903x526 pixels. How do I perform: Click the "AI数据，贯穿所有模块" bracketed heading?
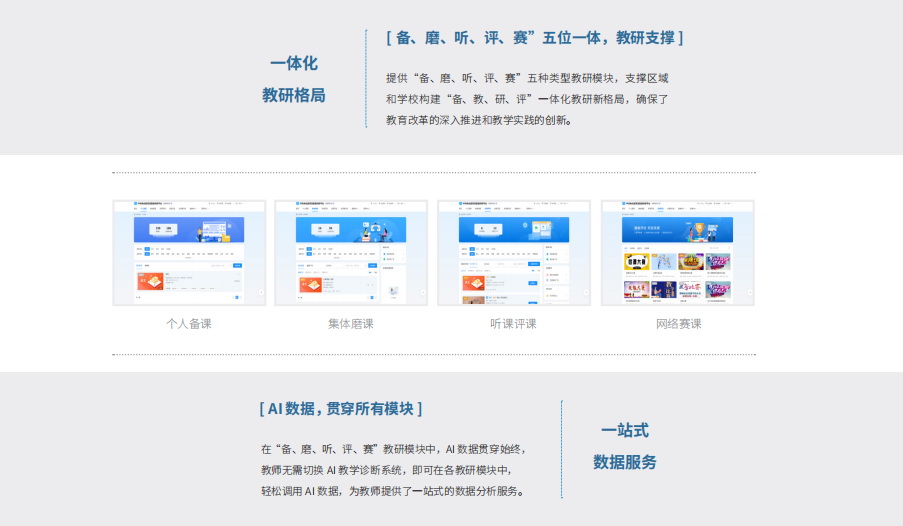[x=340, y=408]
